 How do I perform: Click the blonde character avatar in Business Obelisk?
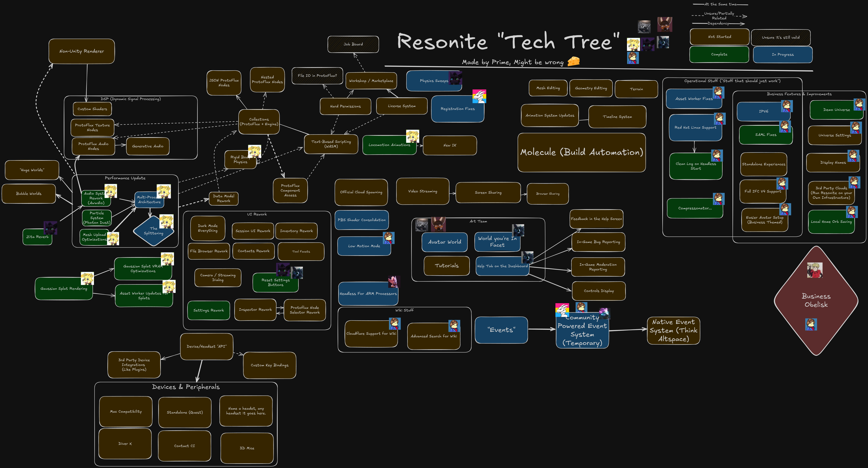tap(815, 270)
